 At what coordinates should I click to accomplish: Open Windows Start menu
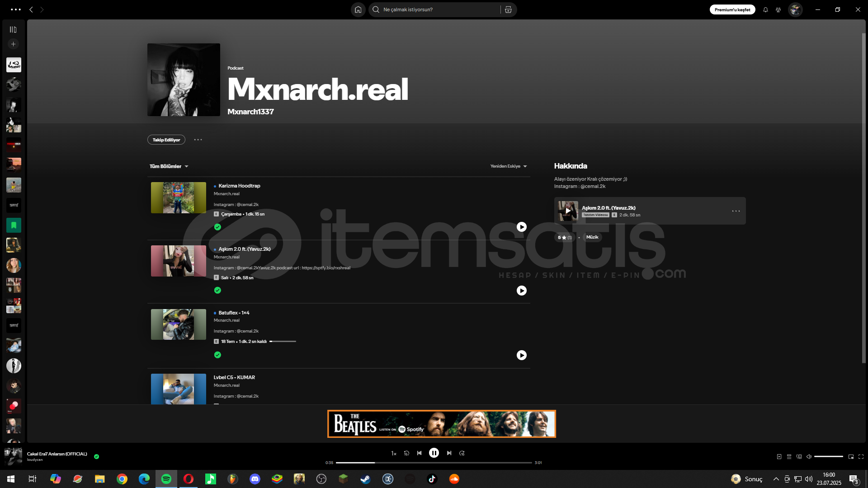(x=11, y=479)
